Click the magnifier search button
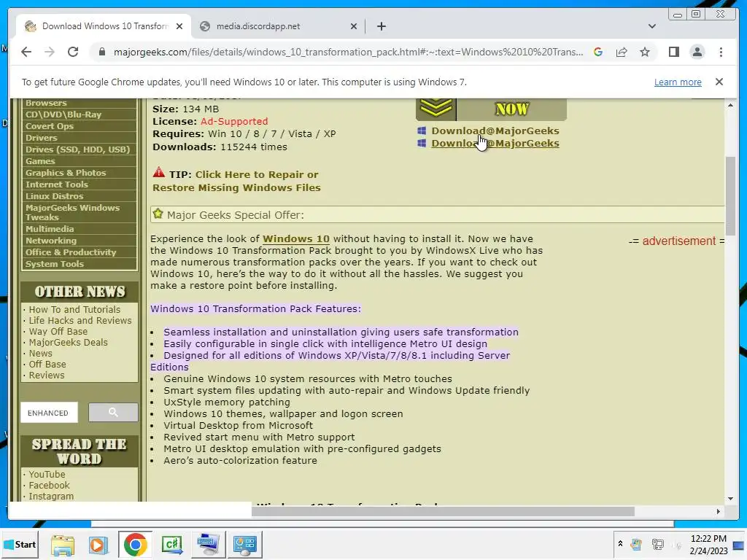 tap(113, 413)
